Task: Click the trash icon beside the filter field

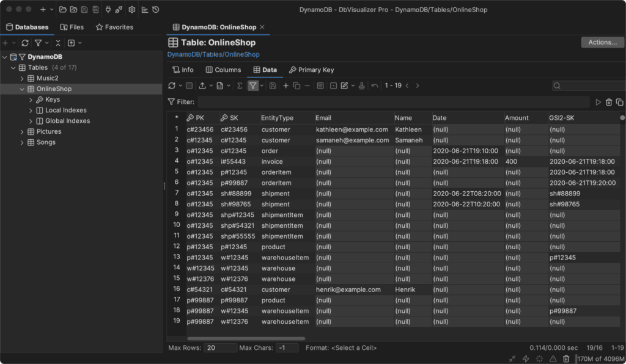Action: (609, 102)
